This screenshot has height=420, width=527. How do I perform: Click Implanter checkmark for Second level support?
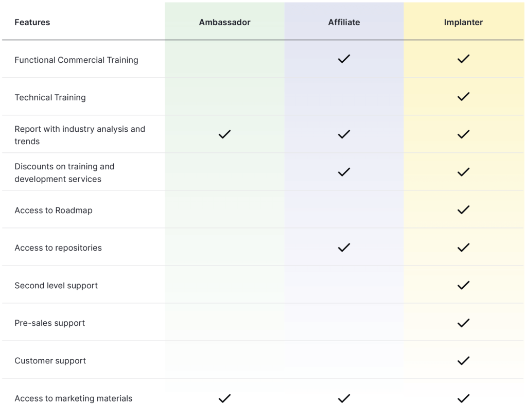point(463,285)
